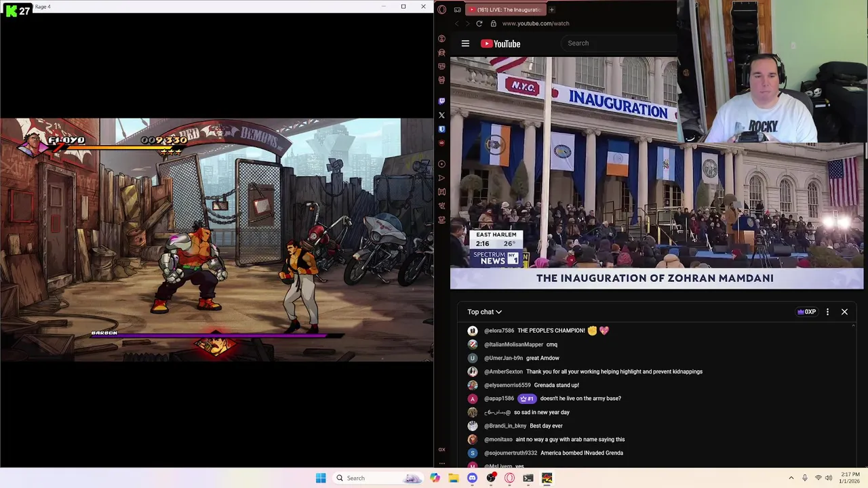Click chat message "Best day ever"

546,426
